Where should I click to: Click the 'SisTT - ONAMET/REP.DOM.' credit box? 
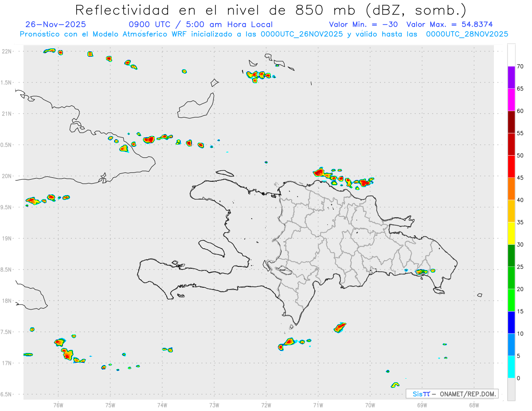[452, 394]
